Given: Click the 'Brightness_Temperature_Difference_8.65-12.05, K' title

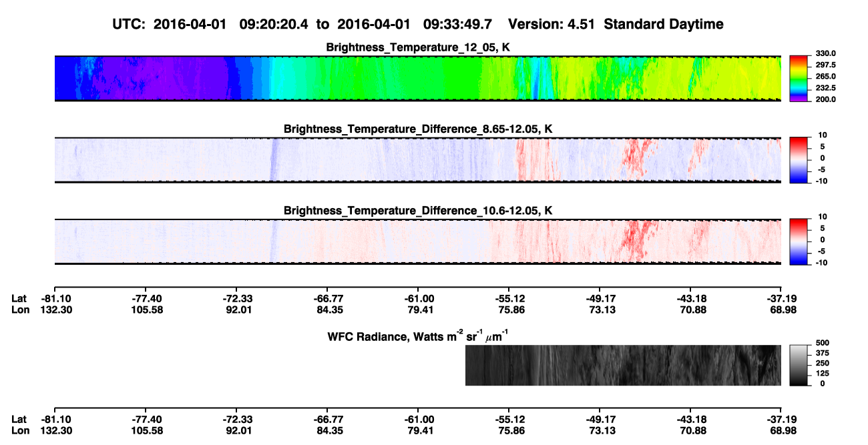Looking at the screenshot, I should click(418, 129).
